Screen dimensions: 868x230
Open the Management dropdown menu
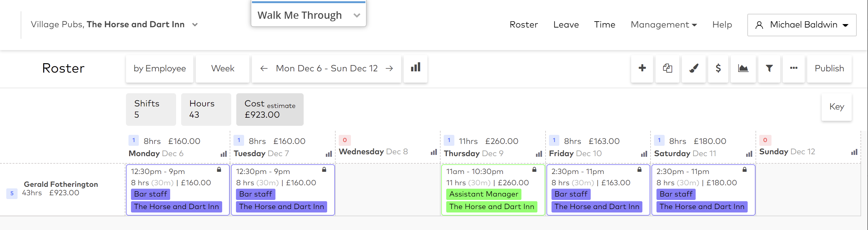(663, 24)
